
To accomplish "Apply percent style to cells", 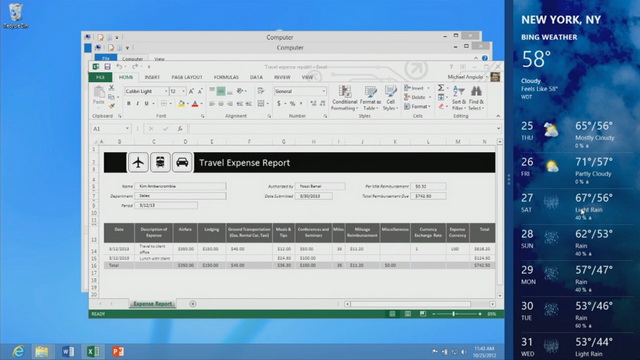I will click(x=292, y=104).
